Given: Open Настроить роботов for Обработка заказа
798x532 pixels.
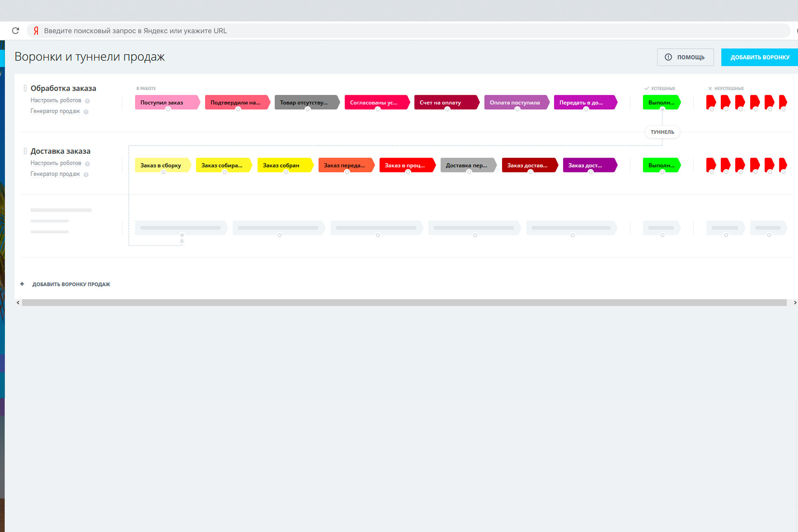Looking at the screenshot, I should pos(56,101).
